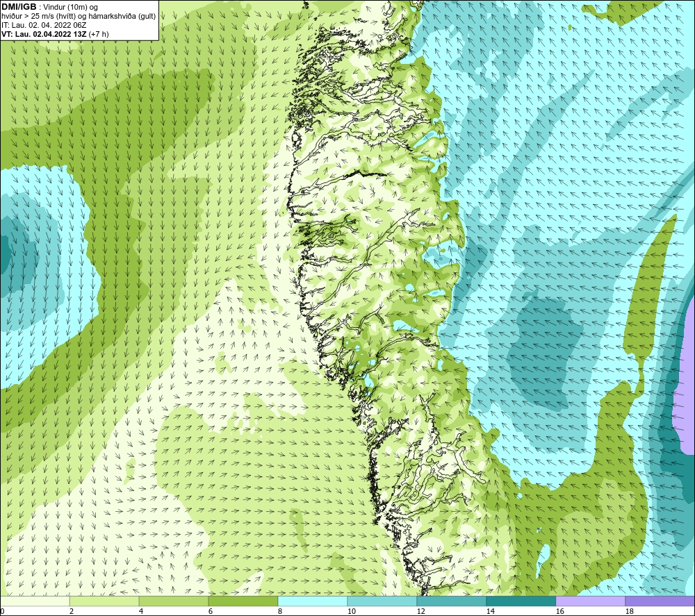Click the scale label '10'

(351, 611)
